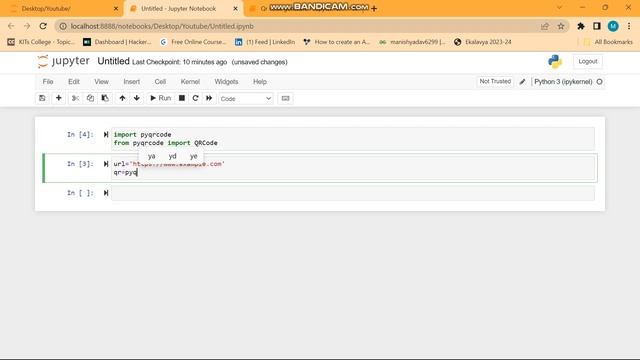The height and width of the screenshot is (360, 640).
Task: Click the line 'qr=pyq' in the active cell
Action: (x=125, y=172)
